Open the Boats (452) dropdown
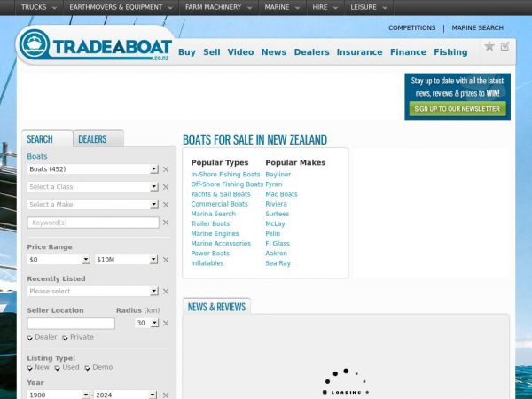 92,169
